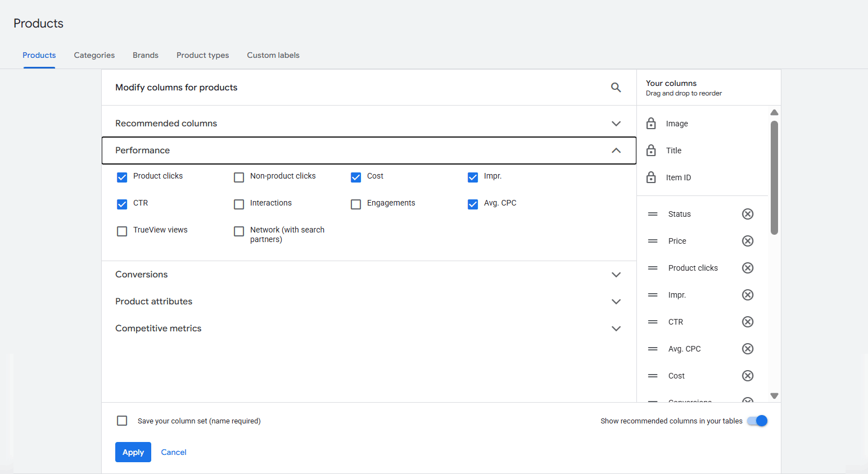Check the Engagements checkbox
This screenshot has height=474, width=868.
(356, 204)
